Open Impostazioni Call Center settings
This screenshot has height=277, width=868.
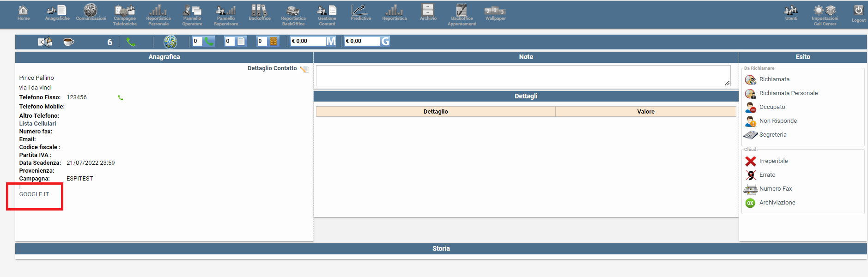click(825, 15)
